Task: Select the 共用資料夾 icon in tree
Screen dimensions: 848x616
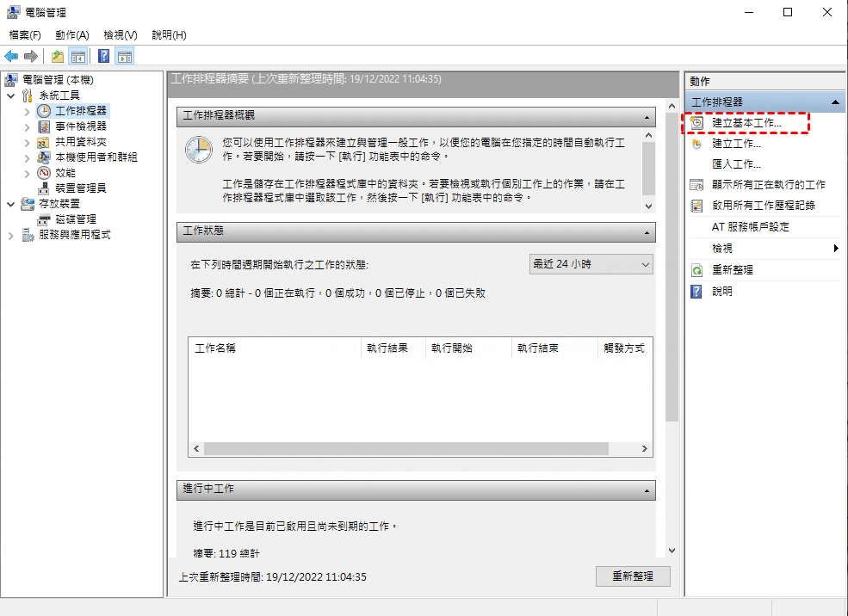Action: point(44,142)
